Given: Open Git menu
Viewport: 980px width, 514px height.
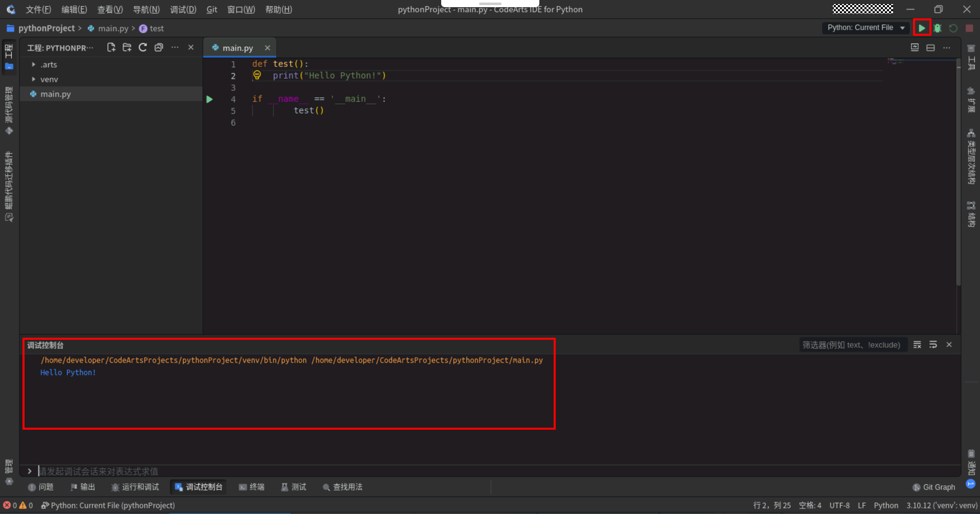Looking at the screenshot, I should pyautogui.click(x=212, y=9).
